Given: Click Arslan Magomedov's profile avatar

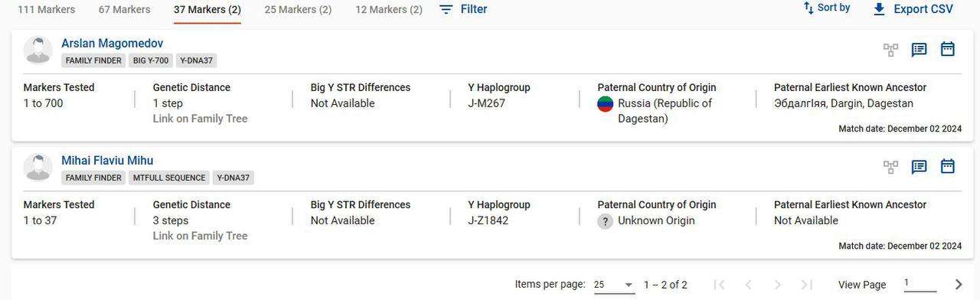Looking at the screenshot, I should click(38, 51).
